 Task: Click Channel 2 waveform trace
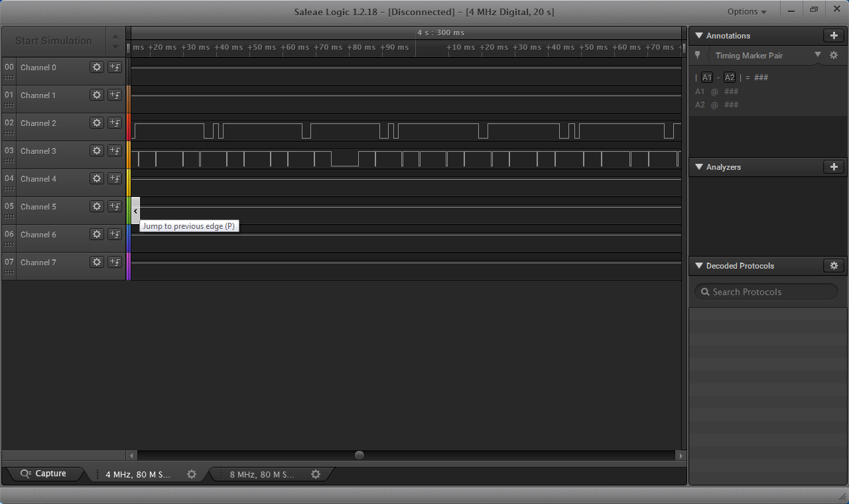(x=406, y=131)
